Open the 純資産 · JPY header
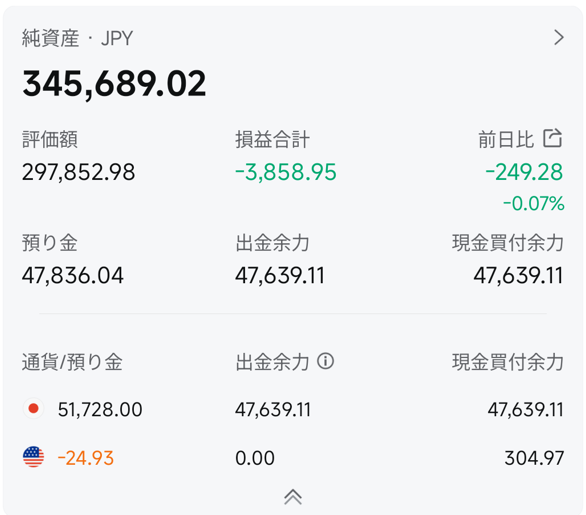 (77, 38)
